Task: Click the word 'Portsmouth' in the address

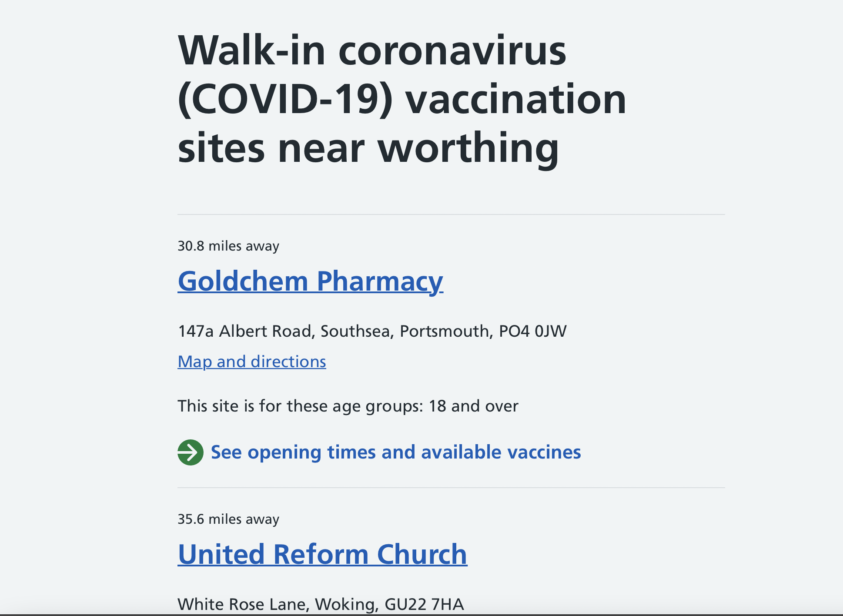Action: pyautogui.click(x=446, y=331)
